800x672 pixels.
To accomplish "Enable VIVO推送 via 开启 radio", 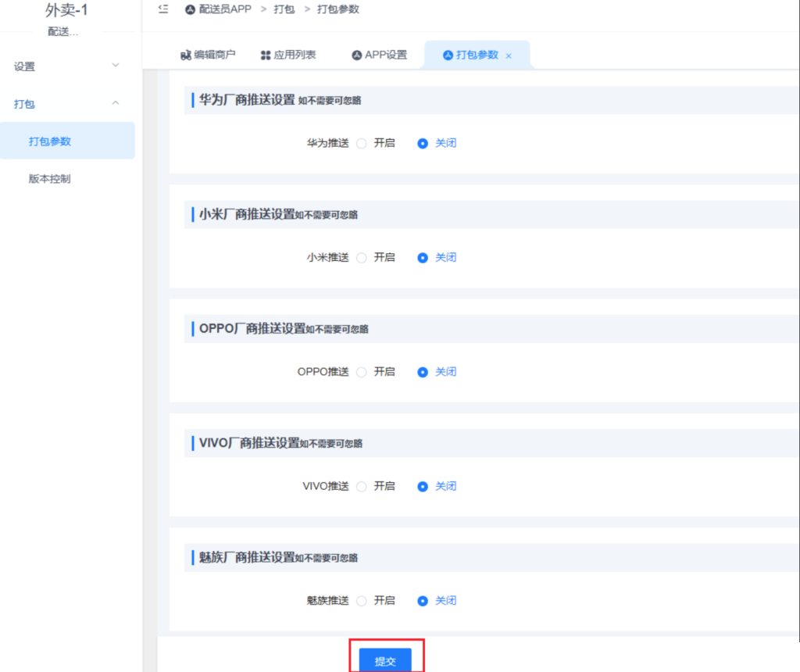I will 362,487.
